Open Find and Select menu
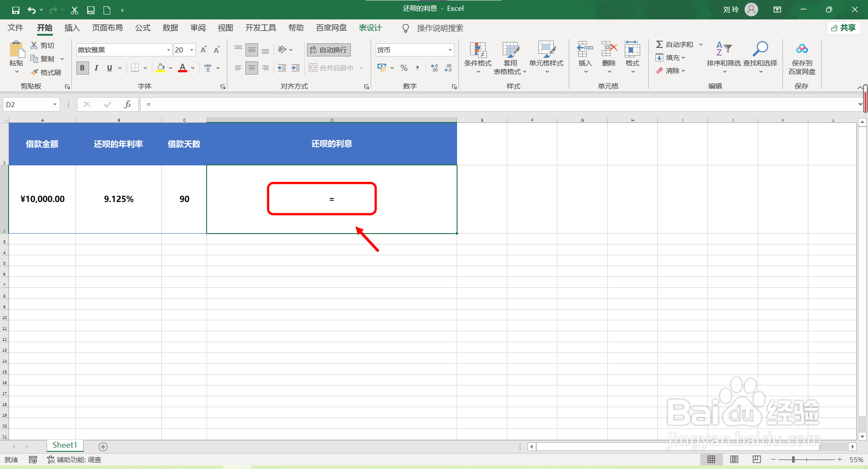868x469 pixels. point(760,58)
